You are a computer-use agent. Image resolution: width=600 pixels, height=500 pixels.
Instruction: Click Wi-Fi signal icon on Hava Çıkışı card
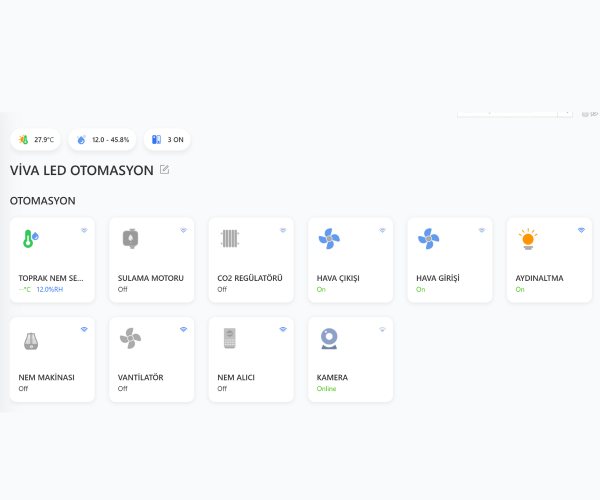[382, 230]
